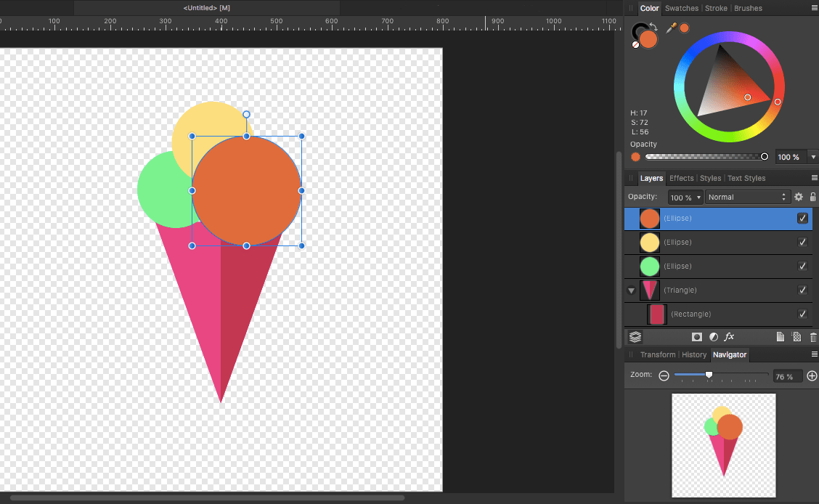
Task: Swap the stroke and fill colors
Action: tap(653, 28)
